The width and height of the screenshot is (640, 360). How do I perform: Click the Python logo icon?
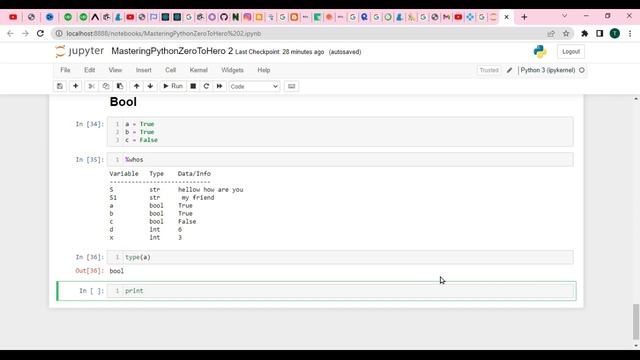(540, 51)
